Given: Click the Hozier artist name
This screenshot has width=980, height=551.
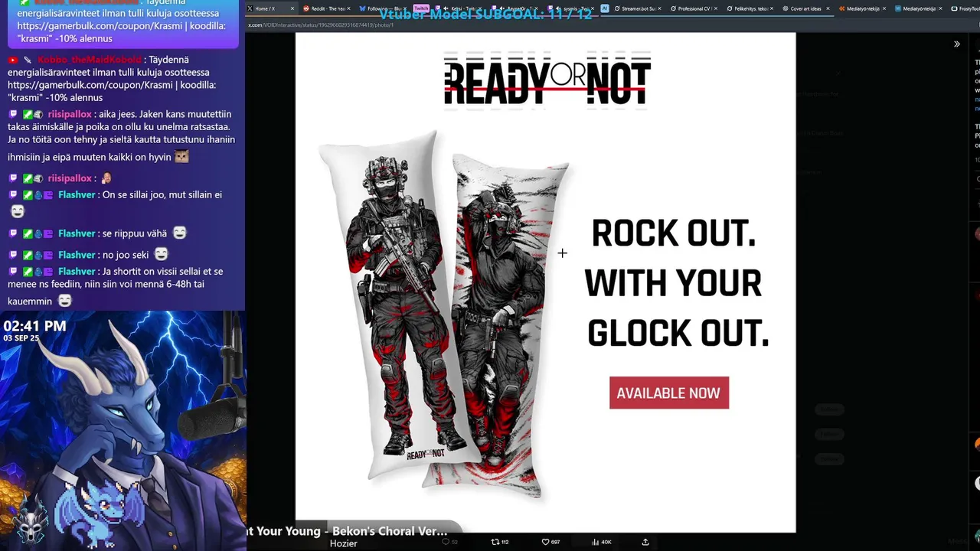Looking at the screenshot, I should pyautogui.click(x=343, y=543).
